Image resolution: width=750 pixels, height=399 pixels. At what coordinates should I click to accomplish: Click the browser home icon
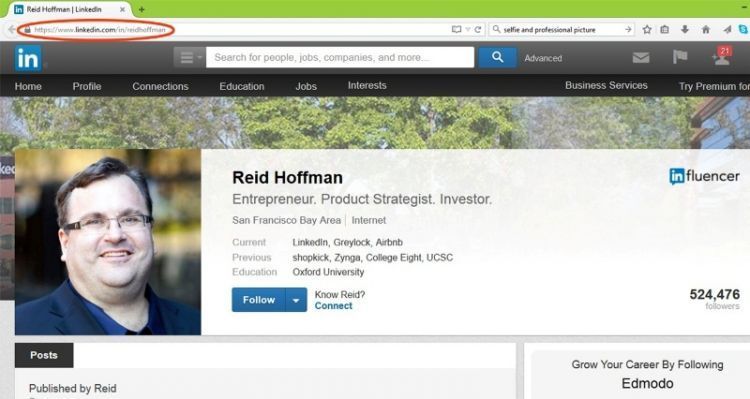click(x=706, y=30)
